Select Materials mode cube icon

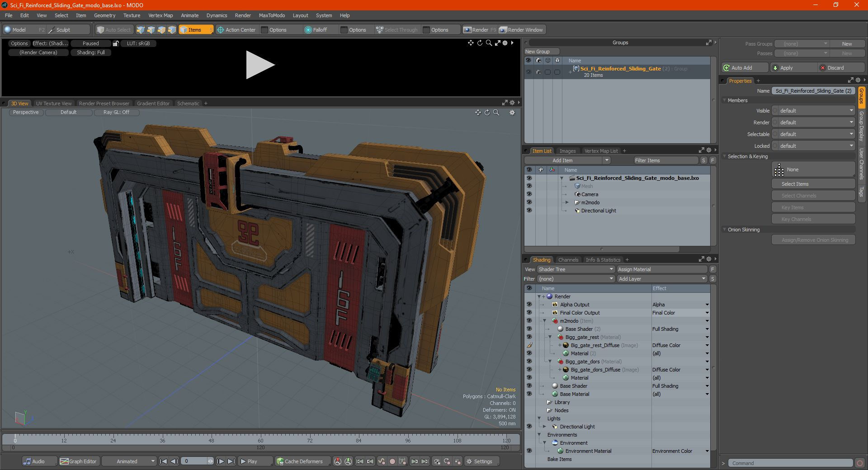[x=172, y=30]
